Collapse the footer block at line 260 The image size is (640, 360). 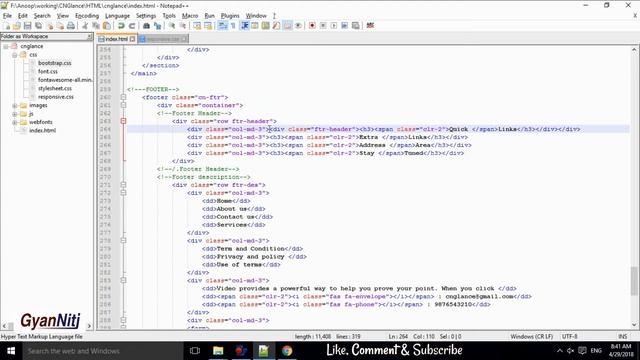(123, 97)
